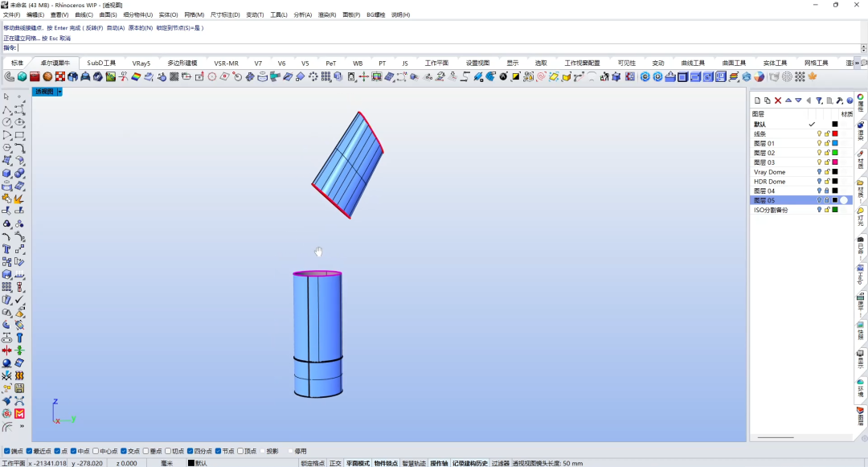The image size is (868, 467).
Task: Click the 指令 command input field
Action: pyautogui.click(x=439, y=48)
